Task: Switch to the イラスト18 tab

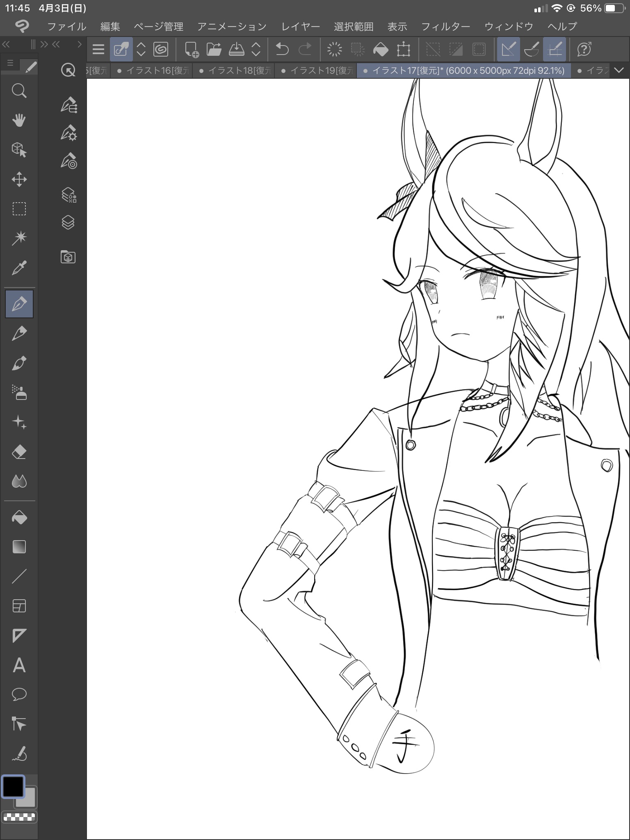Action: 234,71
